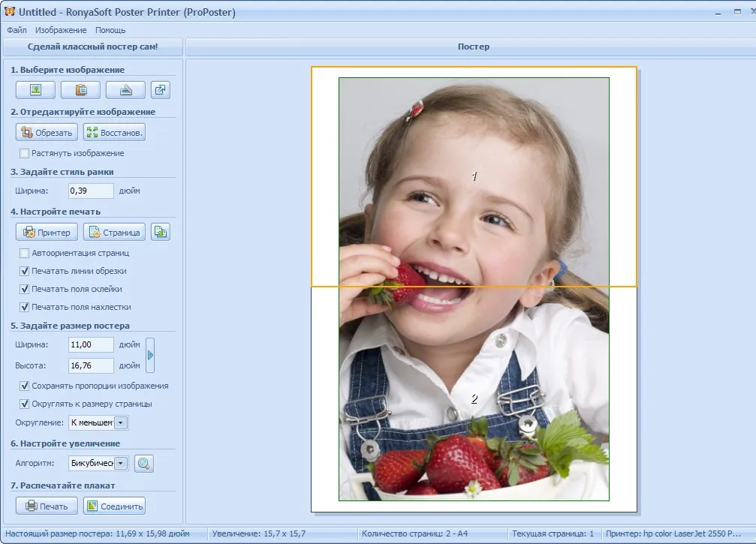Open the magnifier preview beside Алгоритм
This screenshot has height=544, width=756.
tap(143, 464)
